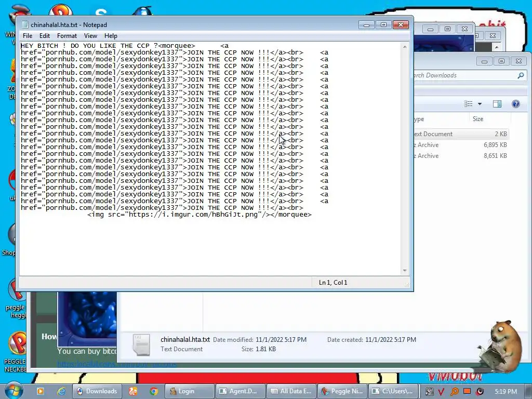Switch to the All Data E... taskbar window

coord(291,391)
